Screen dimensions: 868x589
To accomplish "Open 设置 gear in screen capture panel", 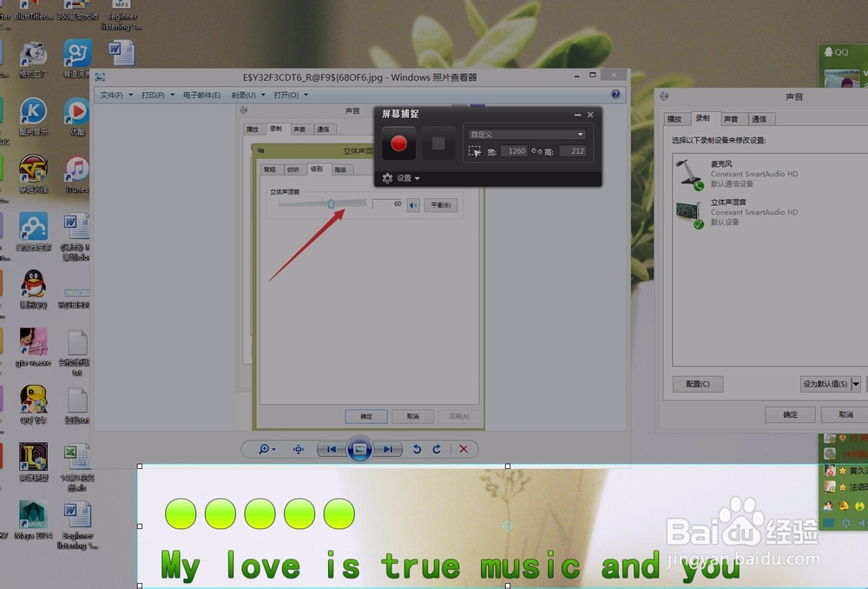I will (x=387, y=178).
